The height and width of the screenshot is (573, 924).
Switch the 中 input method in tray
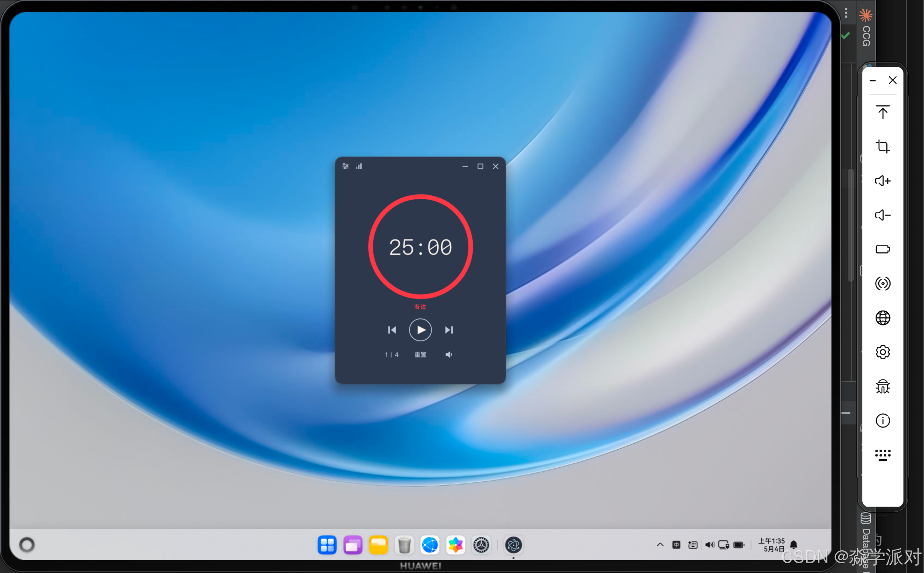pyautogui.click(x=677, y=545)
